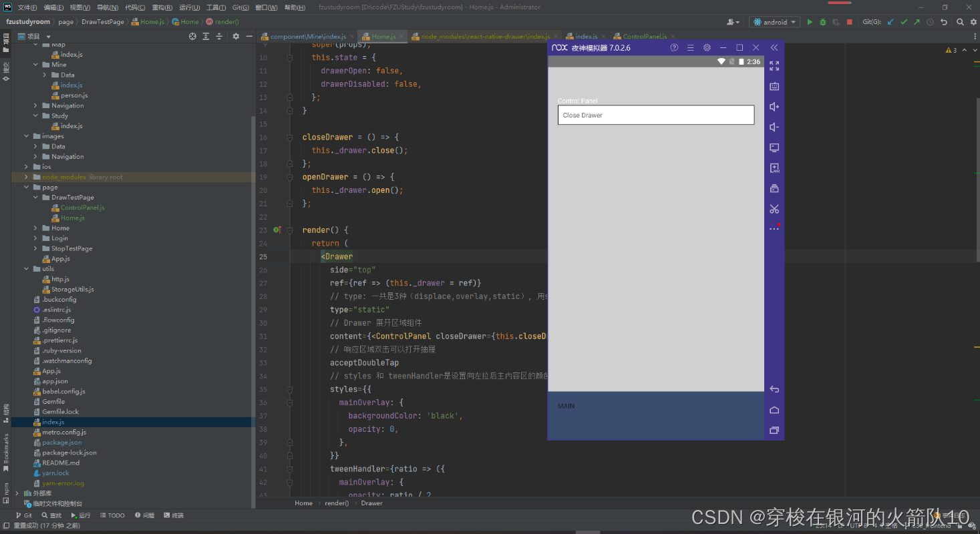Select package.json in the project tree

tap(61, 443)
